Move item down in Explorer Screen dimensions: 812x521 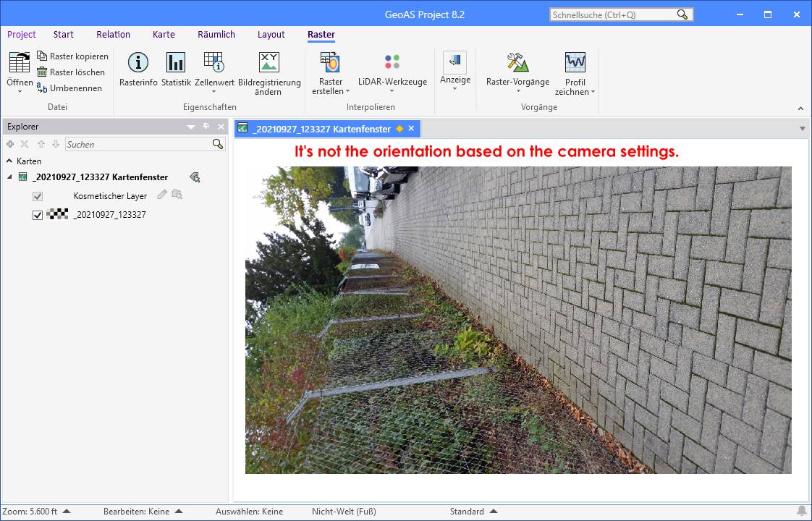[x=56, y=144]
